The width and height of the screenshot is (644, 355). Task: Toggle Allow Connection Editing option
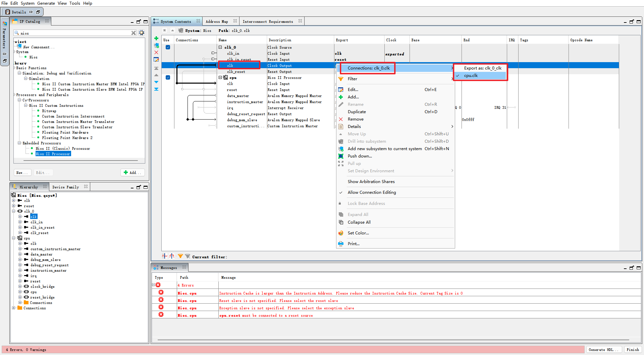(x=372, y=192)
